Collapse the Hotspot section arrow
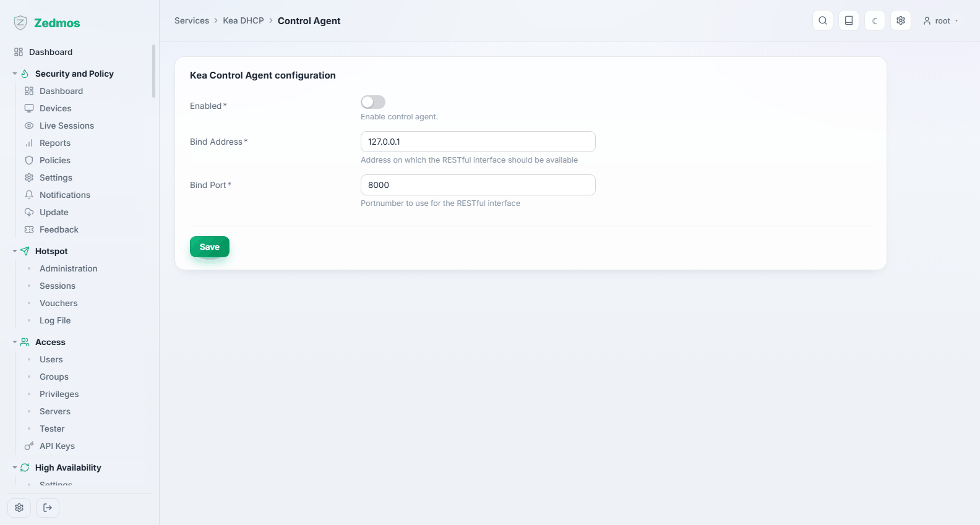Screen dimensions: 980x525 [15, 251]
